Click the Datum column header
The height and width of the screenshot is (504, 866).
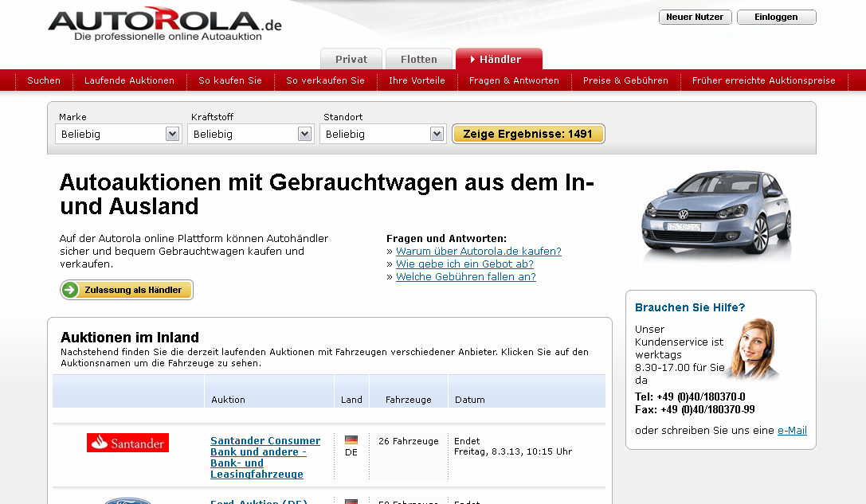470,400
